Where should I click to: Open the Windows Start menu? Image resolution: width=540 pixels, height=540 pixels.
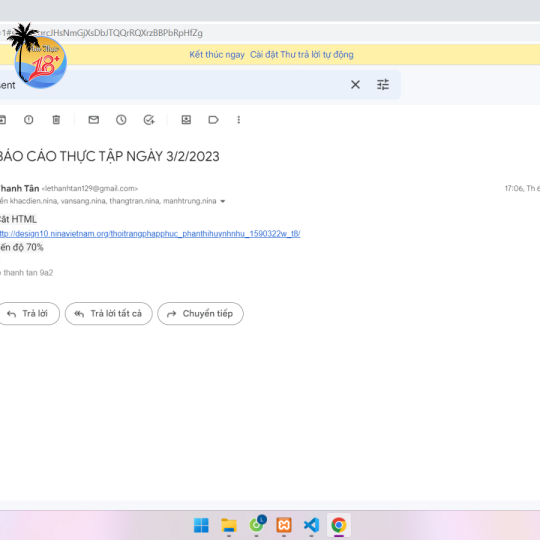click(x=201, y=525)
